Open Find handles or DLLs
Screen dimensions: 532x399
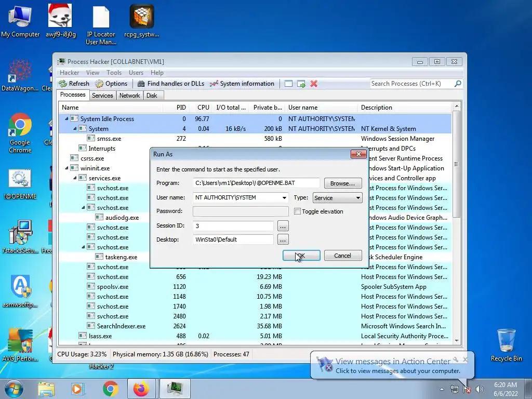[170, 84]
